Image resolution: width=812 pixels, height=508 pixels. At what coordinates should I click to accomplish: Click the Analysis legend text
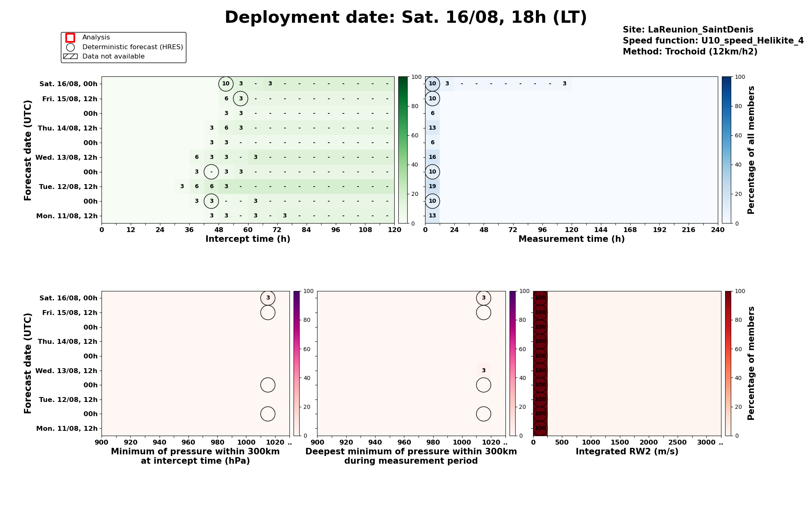96,37
